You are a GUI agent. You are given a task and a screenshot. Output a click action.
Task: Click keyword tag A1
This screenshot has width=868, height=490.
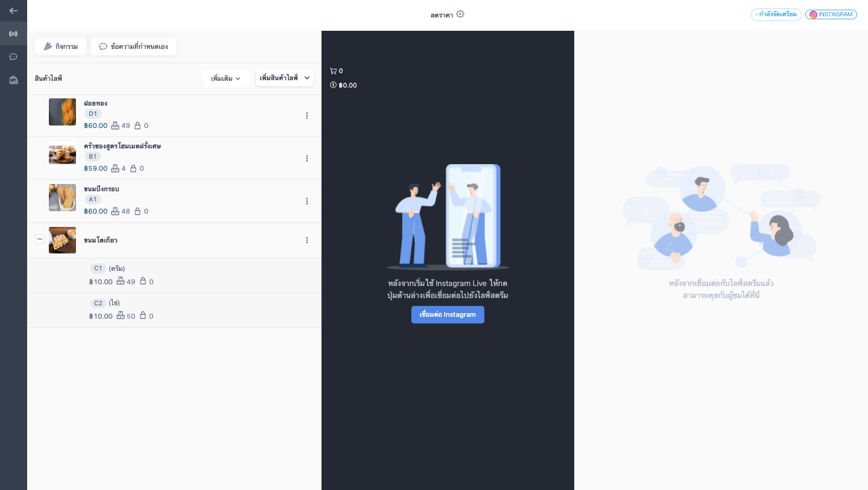(x=93, y=199)
